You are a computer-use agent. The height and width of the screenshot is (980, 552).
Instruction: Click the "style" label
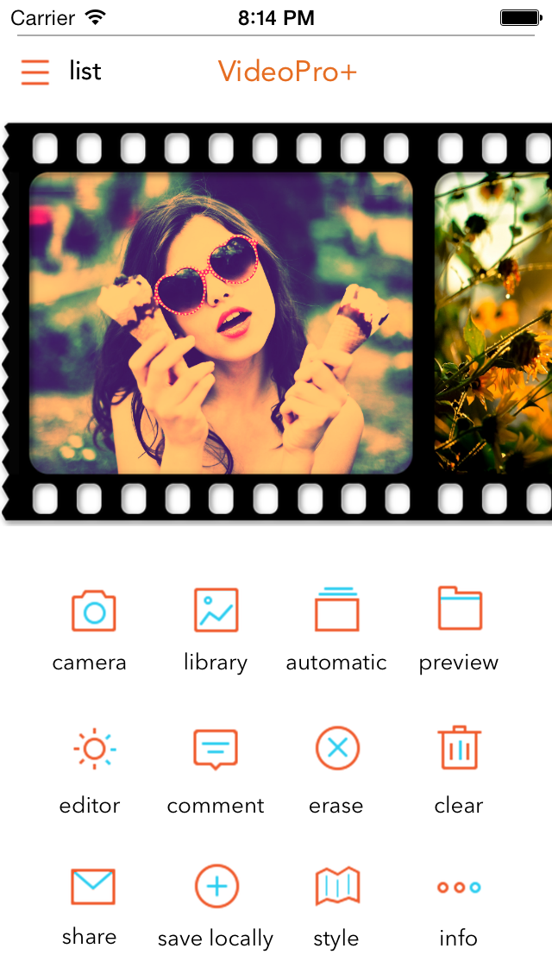(x=336, y=939)
